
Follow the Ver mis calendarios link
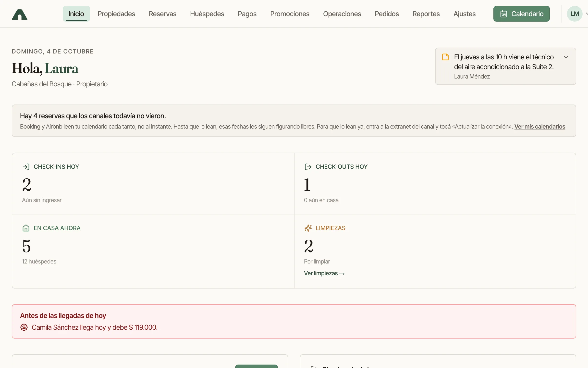coord(540,127)
